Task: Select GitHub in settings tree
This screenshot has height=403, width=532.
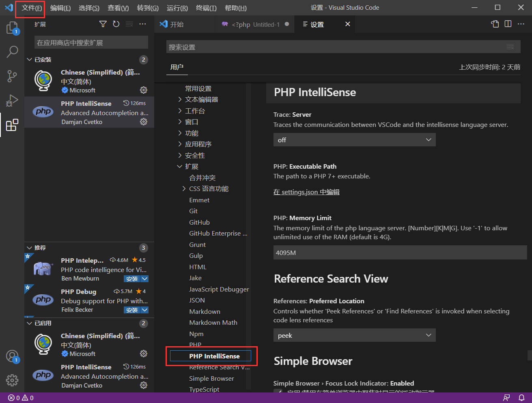Action: [x=199, y=222]
